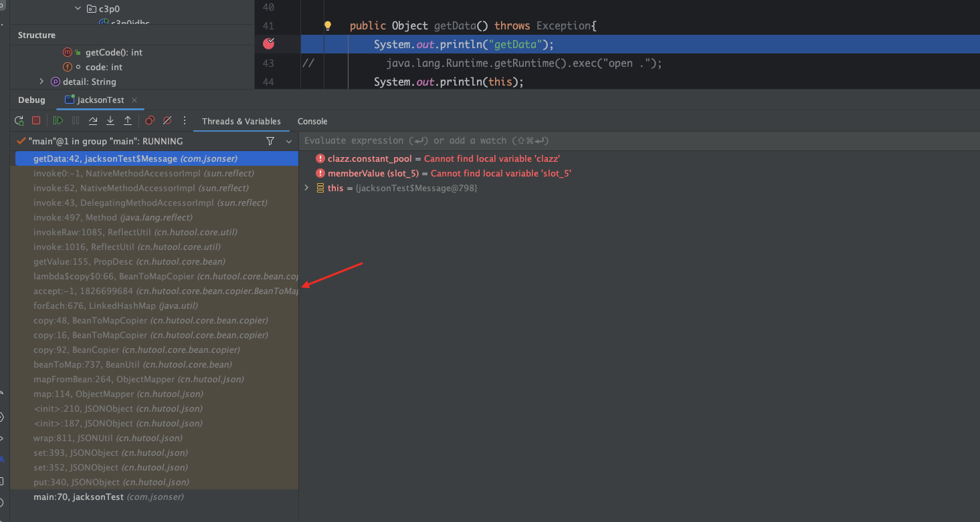This screenshot has height=522, width=980.
Task: Click the Step Into icon
Action: [110, 121]
